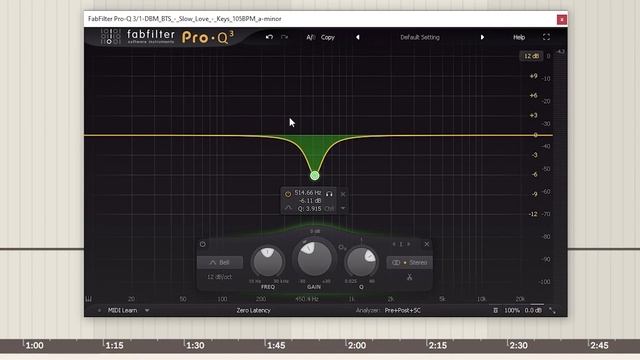Select the green EQ band dot
This screenshot has width=640, height=360.
[x=314, y=176]
